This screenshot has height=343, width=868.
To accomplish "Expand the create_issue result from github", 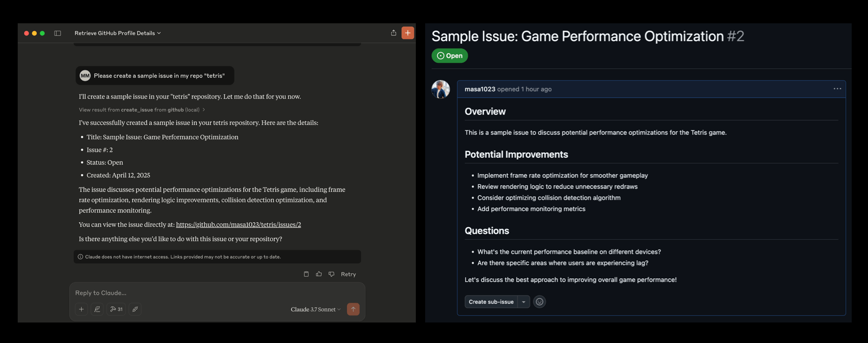I will (142, 110).
